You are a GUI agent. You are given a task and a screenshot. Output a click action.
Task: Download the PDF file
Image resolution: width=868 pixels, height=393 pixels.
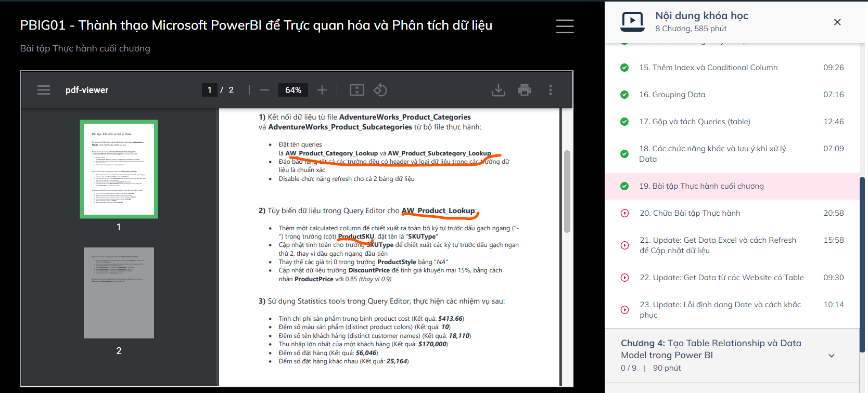click(499, 90)
